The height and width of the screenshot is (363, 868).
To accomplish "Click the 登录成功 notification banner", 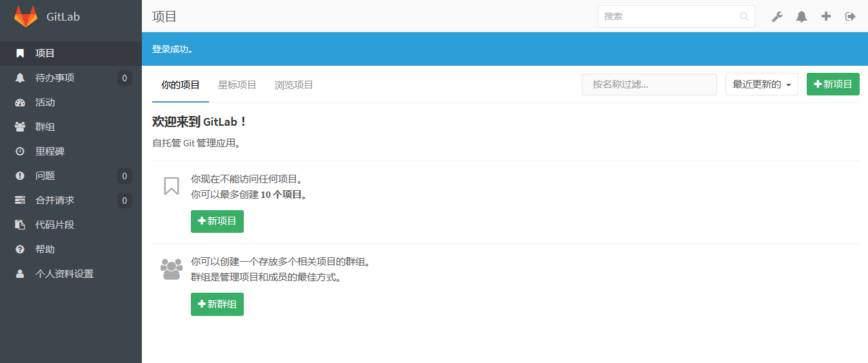I will coord(505,49).
